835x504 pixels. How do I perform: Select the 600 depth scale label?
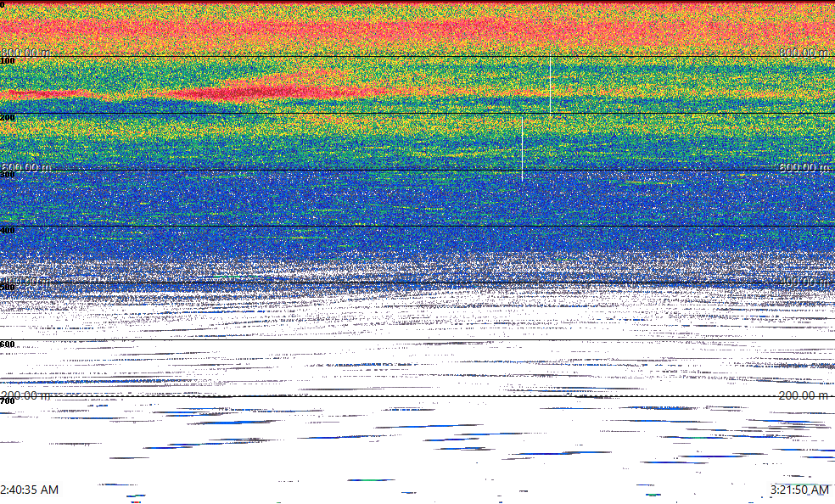point(8,344)
